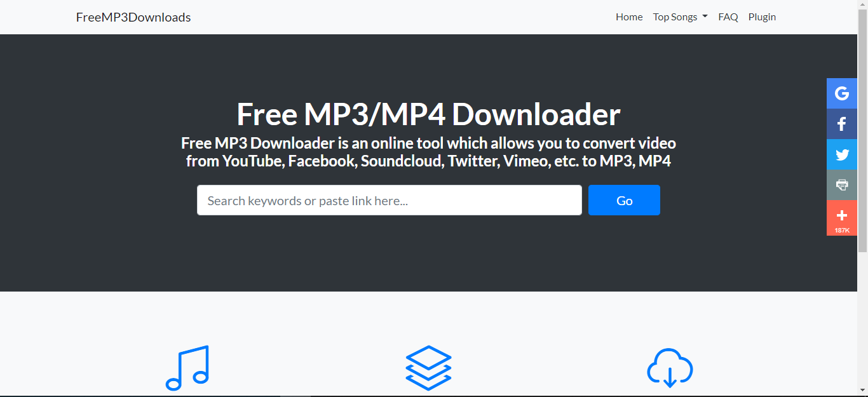Share via the Google sidebar icon

[842, 93]
